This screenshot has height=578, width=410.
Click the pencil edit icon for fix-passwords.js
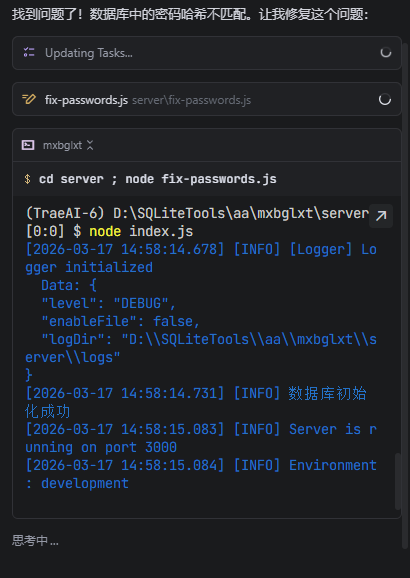29,99
